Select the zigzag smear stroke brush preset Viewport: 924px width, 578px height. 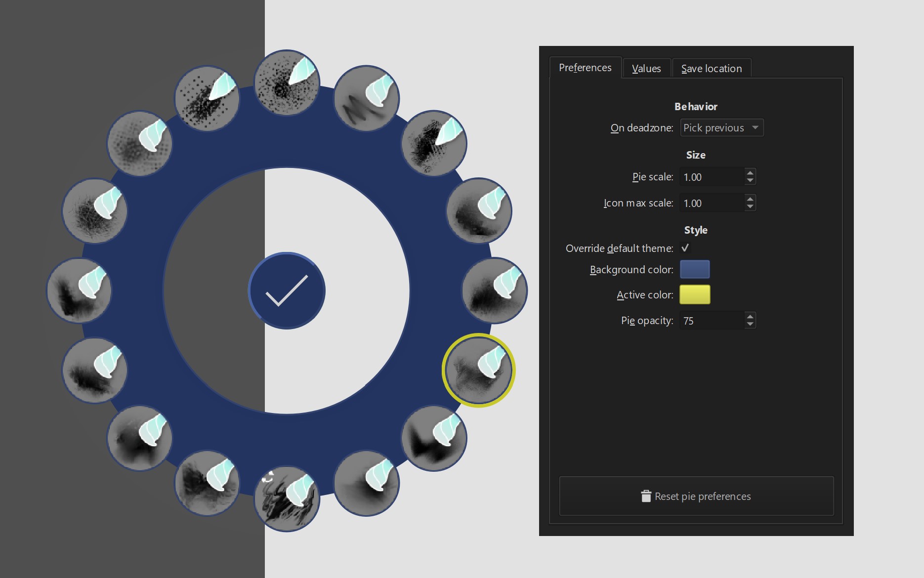click(366, 99)
